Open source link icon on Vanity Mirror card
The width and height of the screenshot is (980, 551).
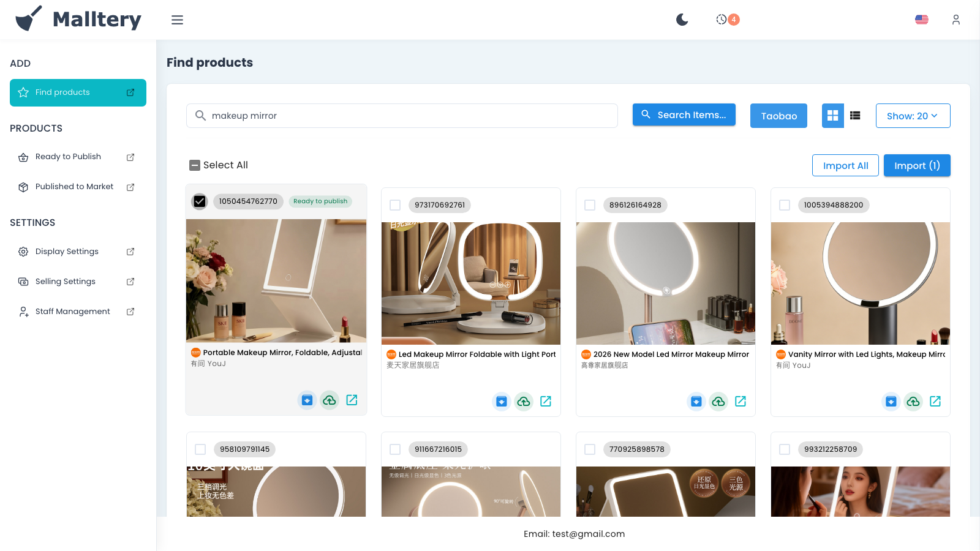(x=935, y=401)
